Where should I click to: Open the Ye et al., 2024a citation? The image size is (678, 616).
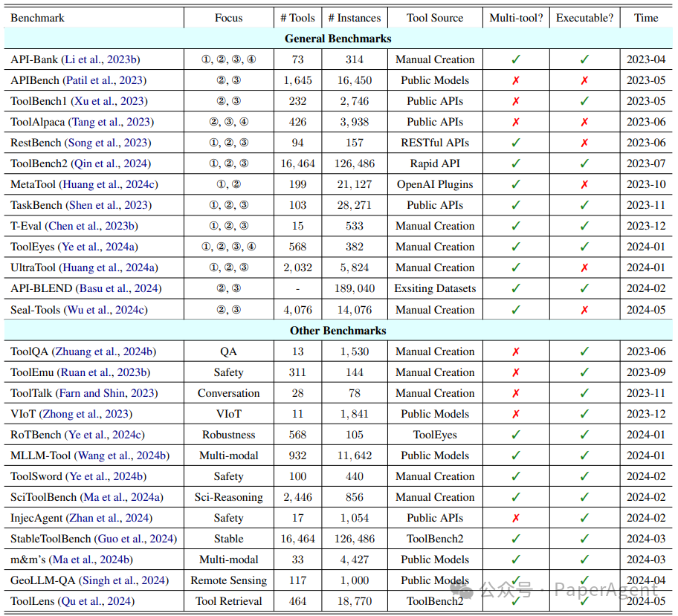pos(100,247)
